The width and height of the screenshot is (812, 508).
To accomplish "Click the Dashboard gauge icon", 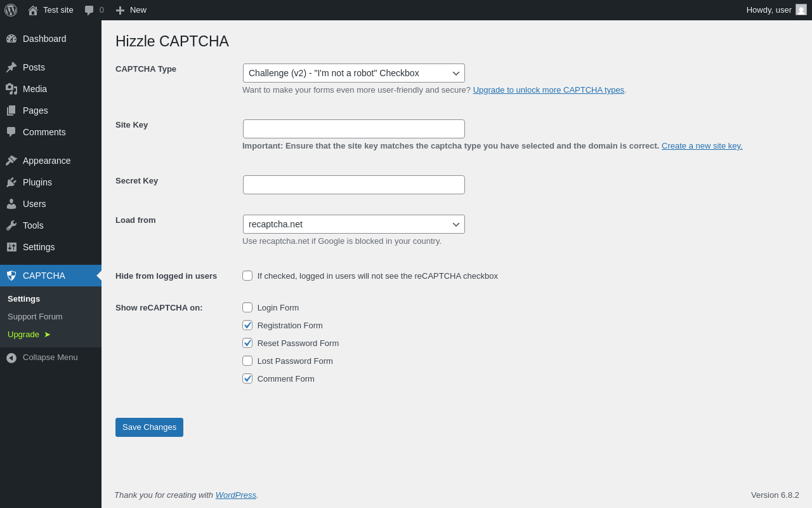I will tap(11, 39).
